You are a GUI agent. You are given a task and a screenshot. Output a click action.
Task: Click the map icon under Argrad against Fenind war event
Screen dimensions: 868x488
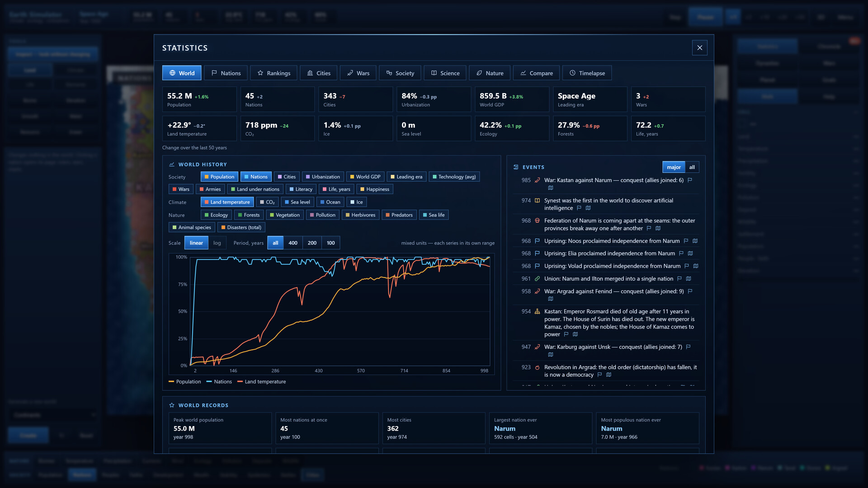point(551,299)
